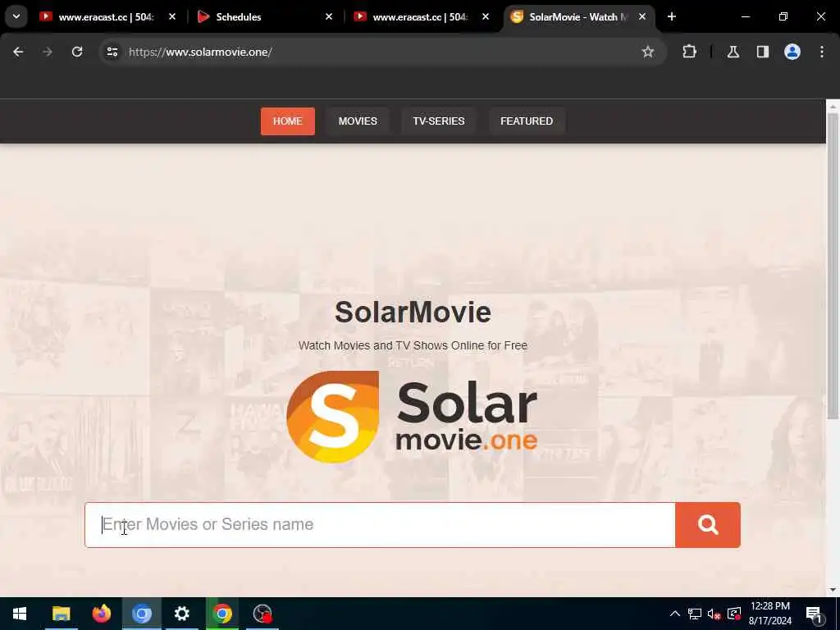
Task: Open the taskbar clock showing 12:28 PM
Action: tap(769, 614)
